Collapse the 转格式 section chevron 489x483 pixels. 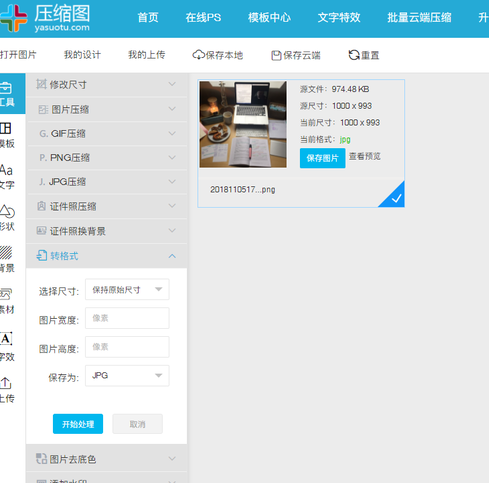(172, 256)
